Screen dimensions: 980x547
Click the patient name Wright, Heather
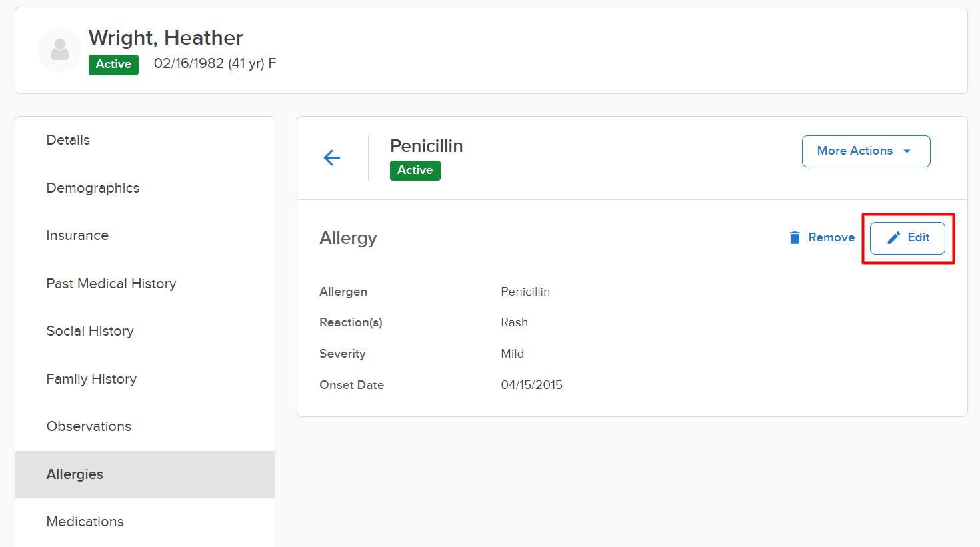(165, 38)
